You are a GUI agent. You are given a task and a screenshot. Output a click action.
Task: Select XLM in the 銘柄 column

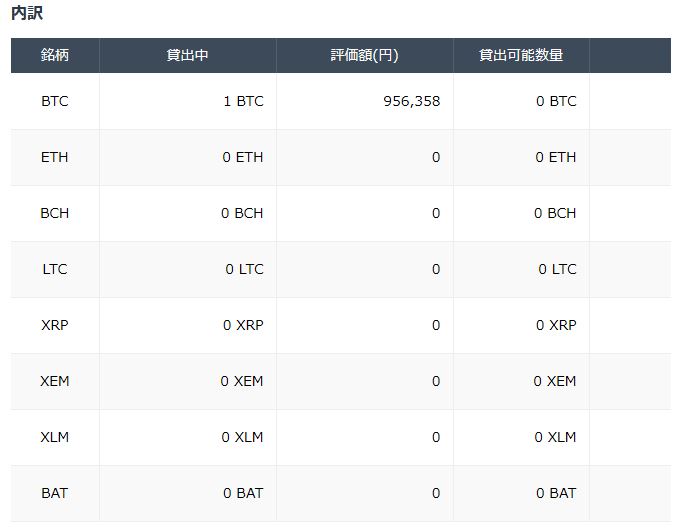[x=55, y=437]
